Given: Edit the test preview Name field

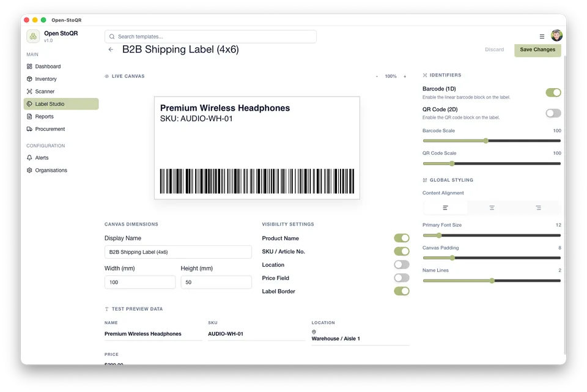Looking at the screenshot, I should point(153,334).
